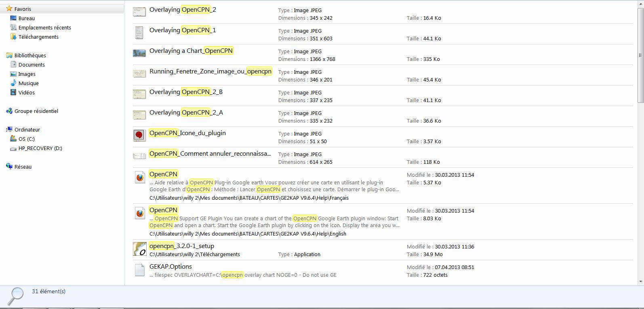Click the Réseau network icon

point(9,167)
